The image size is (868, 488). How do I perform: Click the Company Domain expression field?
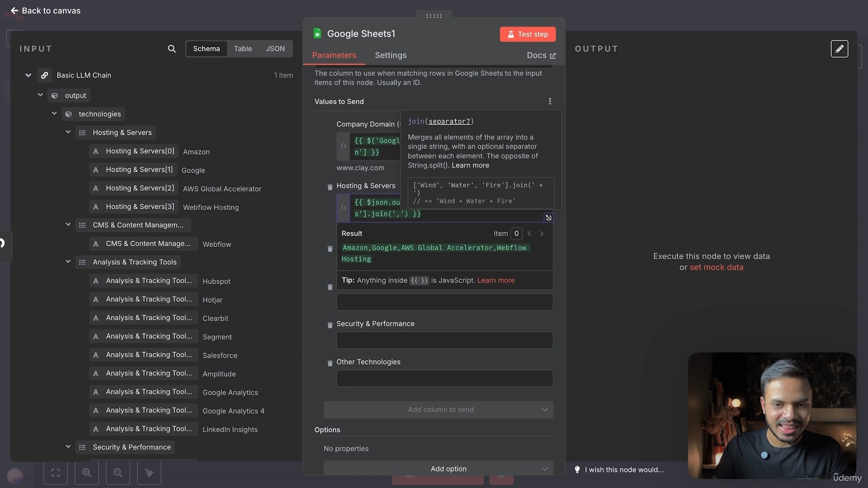375,146
